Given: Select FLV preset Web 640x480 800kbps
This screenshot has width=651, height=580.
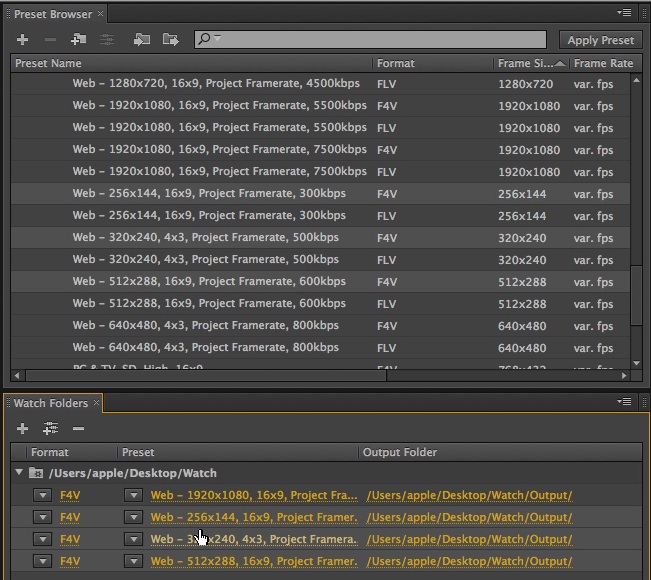Looking at the screenshot, I should coord(320,348).
